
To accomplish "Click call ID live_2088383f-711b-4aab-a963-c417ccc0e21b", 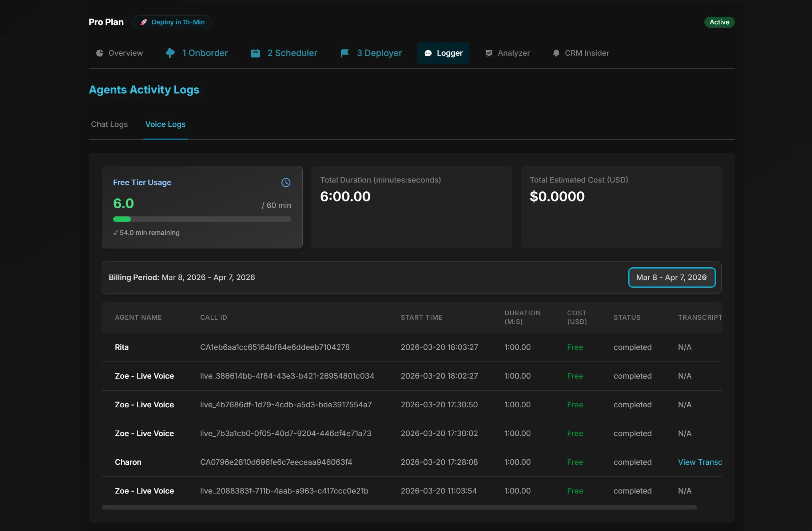I will click(x=284, y=491).
